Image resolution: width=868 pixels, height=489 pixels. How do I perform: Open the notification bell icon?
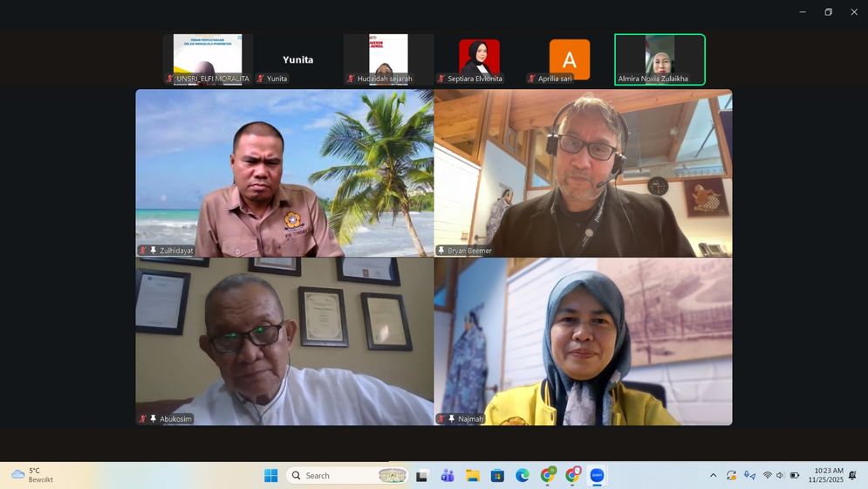click(852, 475)
